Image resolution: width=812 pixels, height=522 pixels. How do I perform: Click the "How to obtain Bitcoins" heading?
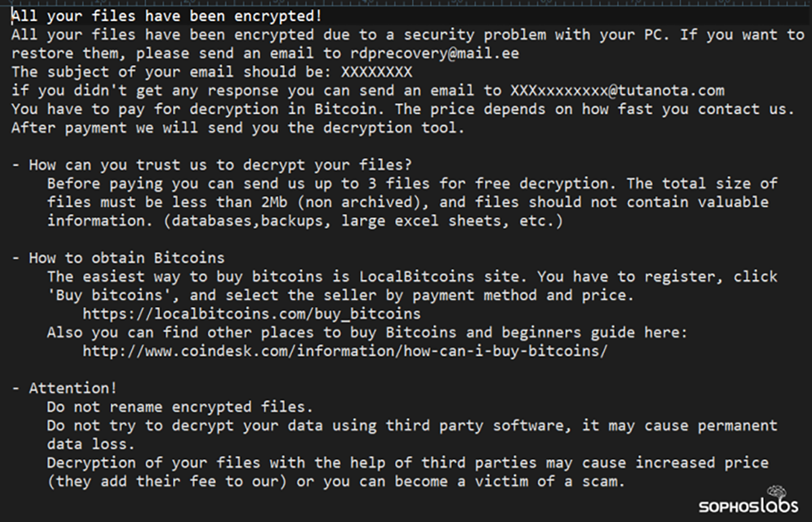127,258
